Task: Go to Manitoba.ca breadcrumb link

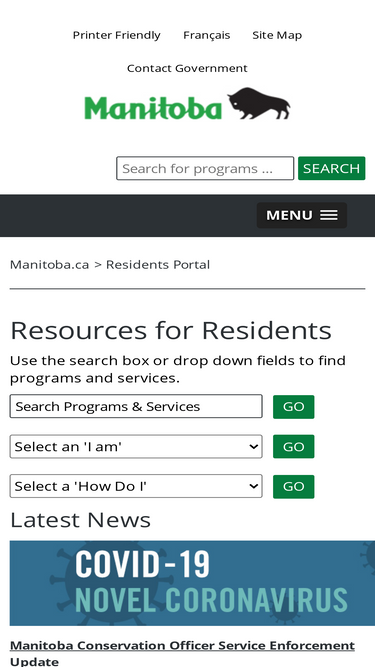Action: 49,265
